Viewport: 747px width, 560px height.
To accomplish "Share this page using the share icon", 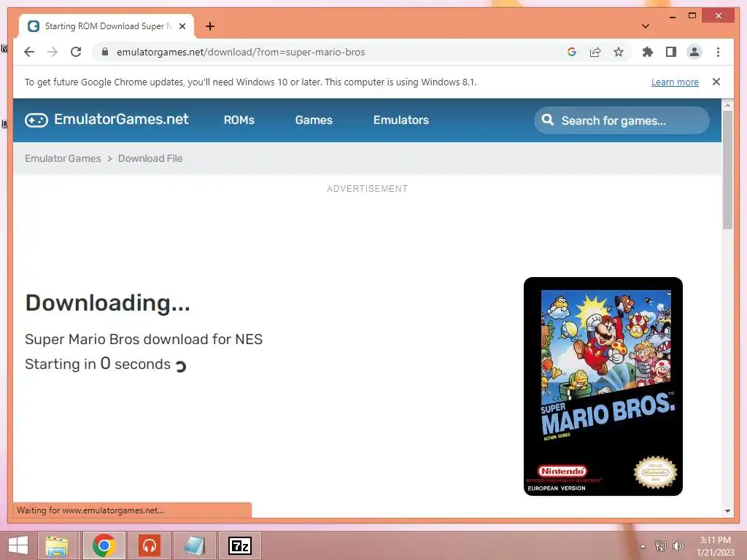I will tap(595, 52).
